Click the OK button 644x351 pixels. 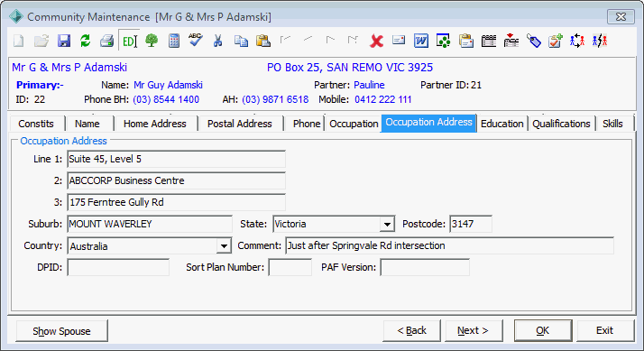[543, 330]
